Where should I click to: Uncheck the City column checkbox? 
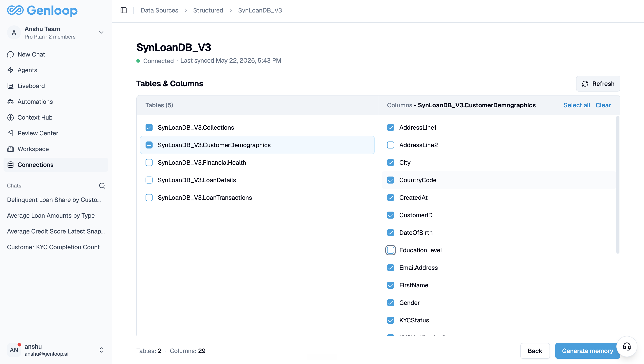click(x=391, y=163)
